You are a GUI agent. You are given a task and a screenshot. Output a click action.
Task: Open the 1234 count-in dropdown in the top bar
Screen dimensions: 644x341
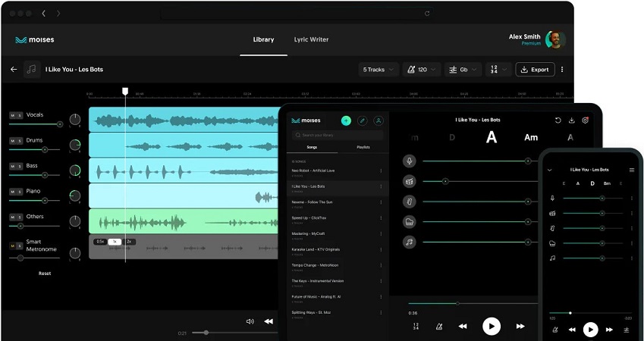[x=498, y=70]
